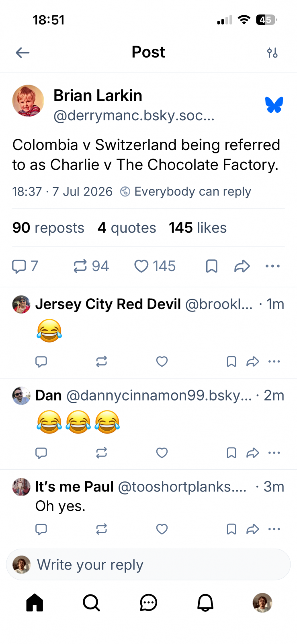This screenshot has width=297, height=644.
Task: Open Chat messages tab
Action: tap(148, 603)
